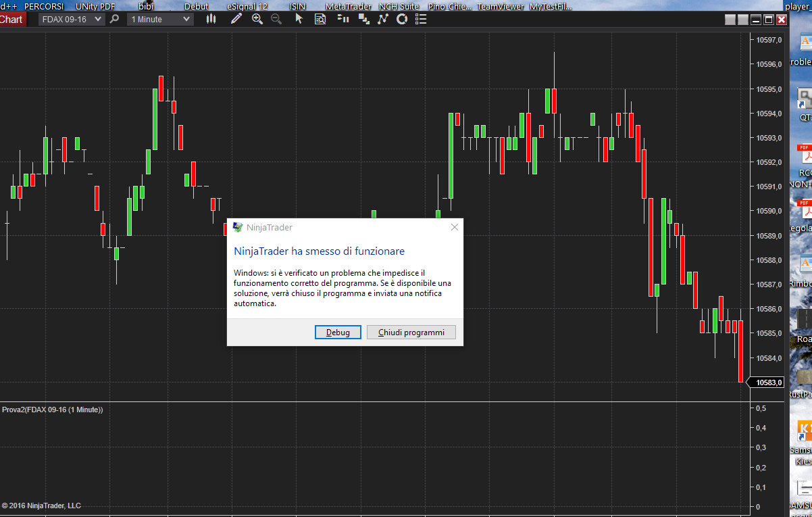This screenshot has width=812, height=517.
Task: Click the eSignal 12 desktop shortcut label
Action: (247, 6)
